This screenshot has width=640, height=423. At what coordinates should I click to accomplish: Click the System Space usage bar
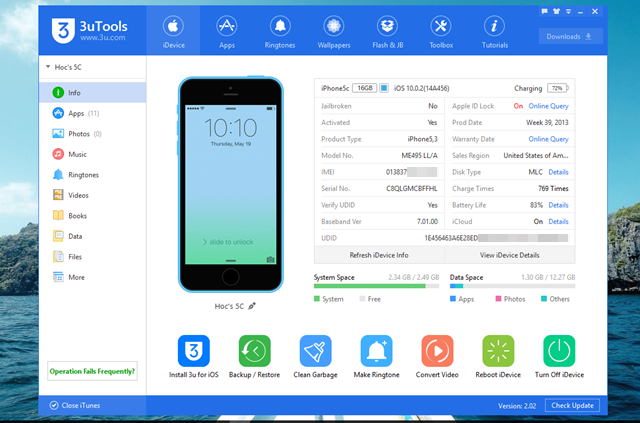tap(376, 286)
